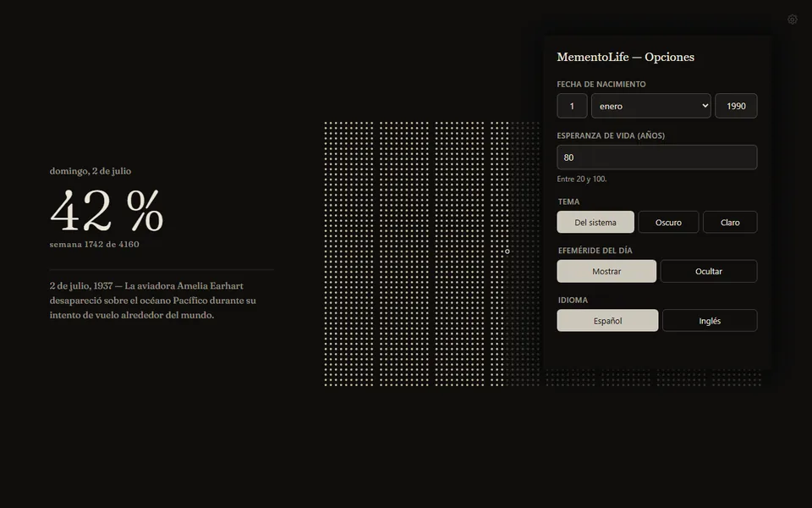Click the large 42 % life percentage
812x508 pixels.
(107, 211)
